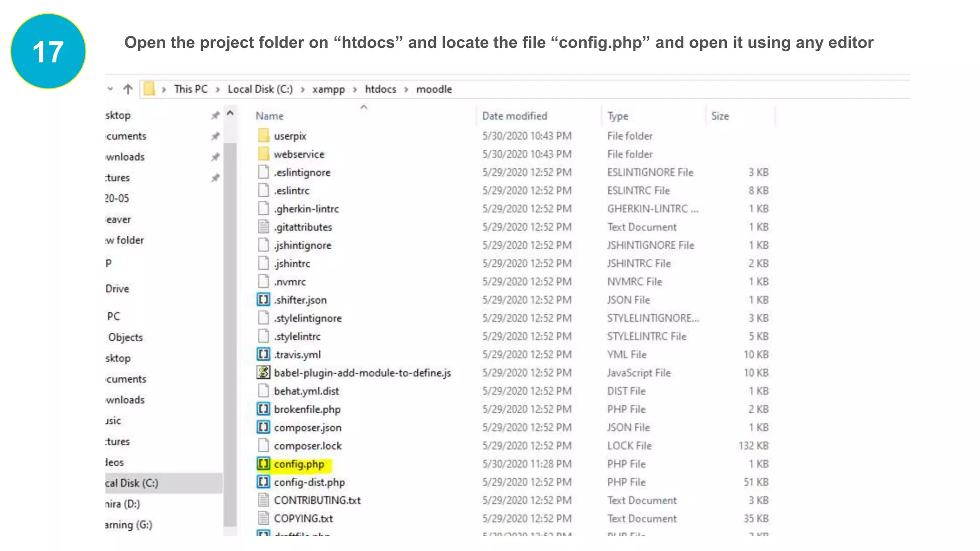The width and height of the screenshot is (980, 551).
Task: Select the file name composer.lock
Action: 308,446
